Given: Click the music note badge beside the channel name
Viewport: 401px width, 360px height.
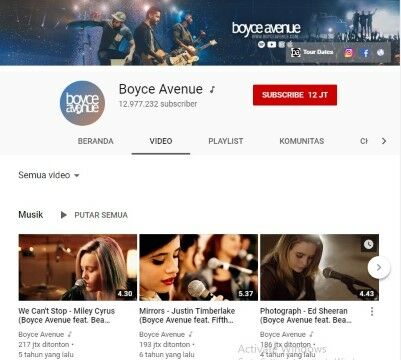Looking at the screenshot, I should coord(212,90).
